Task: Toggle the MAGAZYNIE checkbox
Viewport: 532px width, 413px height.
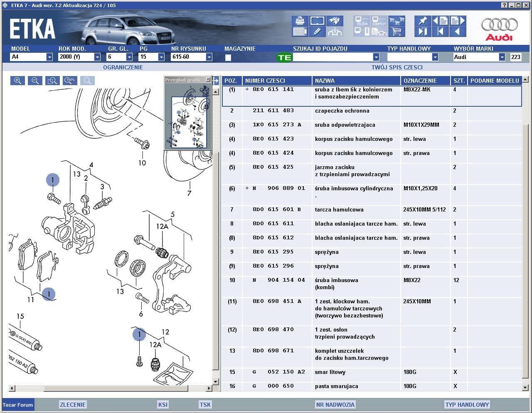Action: [x=228, y=58]
